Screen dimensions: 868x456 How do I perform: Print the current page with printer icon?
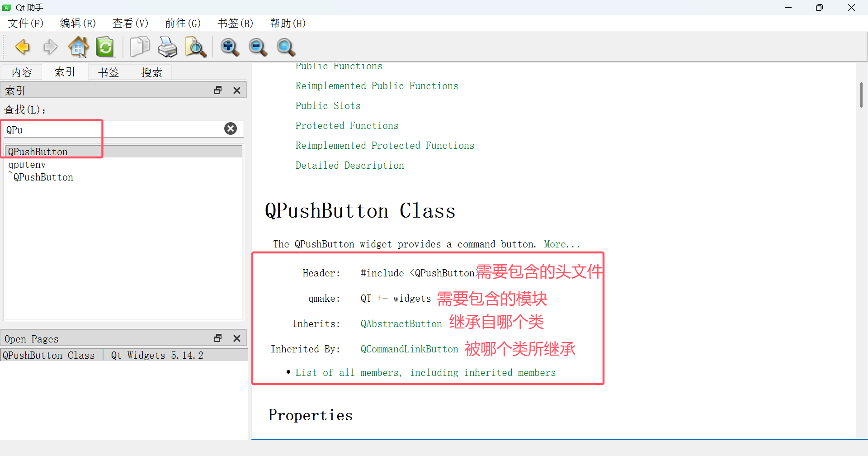pos(168,47)
